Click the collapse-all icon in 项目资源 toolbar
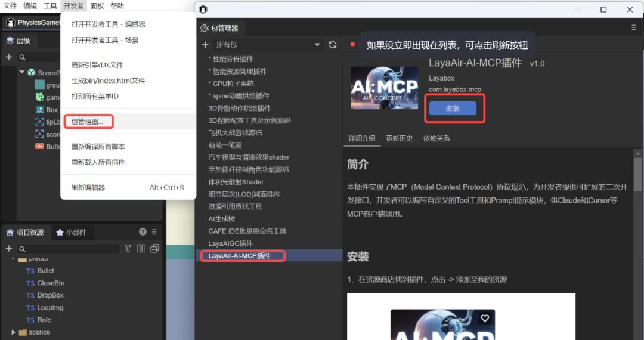This screenshot has width=644, height=340. [x=155, y=248]
